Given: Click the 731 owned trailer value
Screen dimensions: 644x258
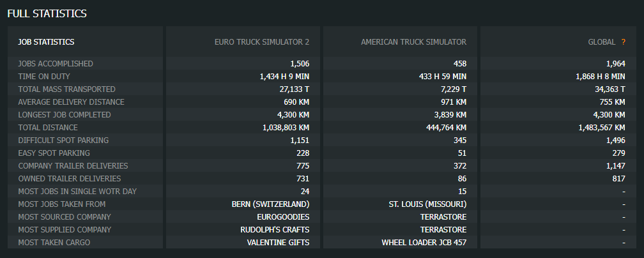Looking at the screenshot, I should point(303,178).
